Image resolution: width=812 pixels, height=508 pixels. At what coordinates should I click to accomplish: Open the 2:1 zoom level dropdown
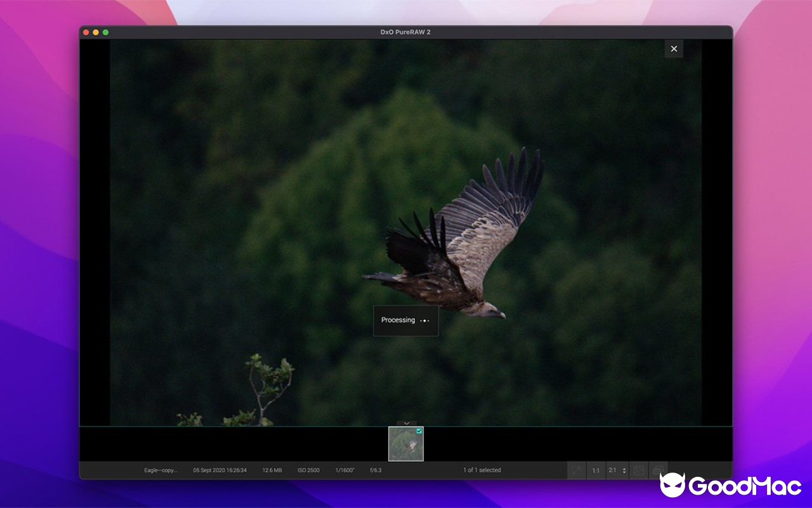tap(617, 471)
